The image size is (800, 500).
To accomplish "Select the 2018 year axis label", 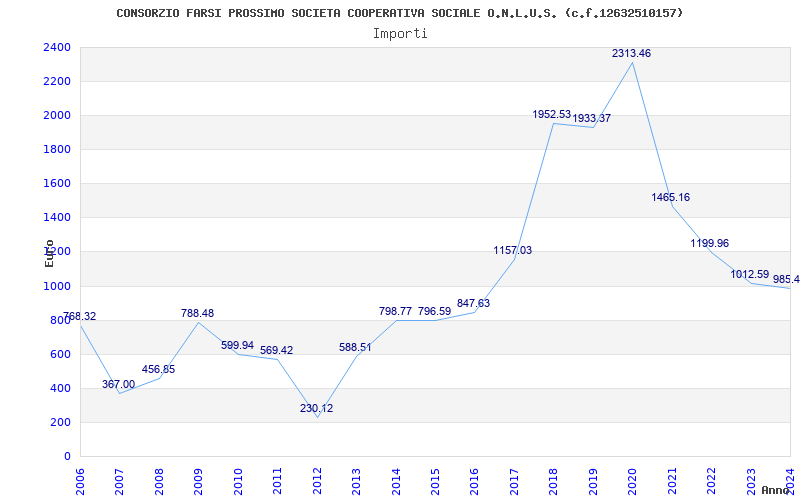I will pos(554,481).
